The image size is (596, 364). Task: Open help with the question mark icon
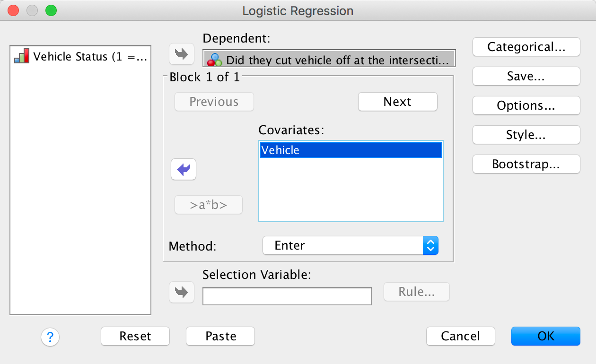tap(50, 337)
